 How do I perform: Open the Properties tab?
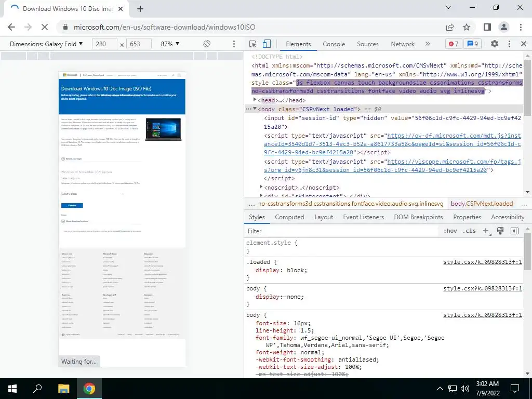(x=467, y=217)
